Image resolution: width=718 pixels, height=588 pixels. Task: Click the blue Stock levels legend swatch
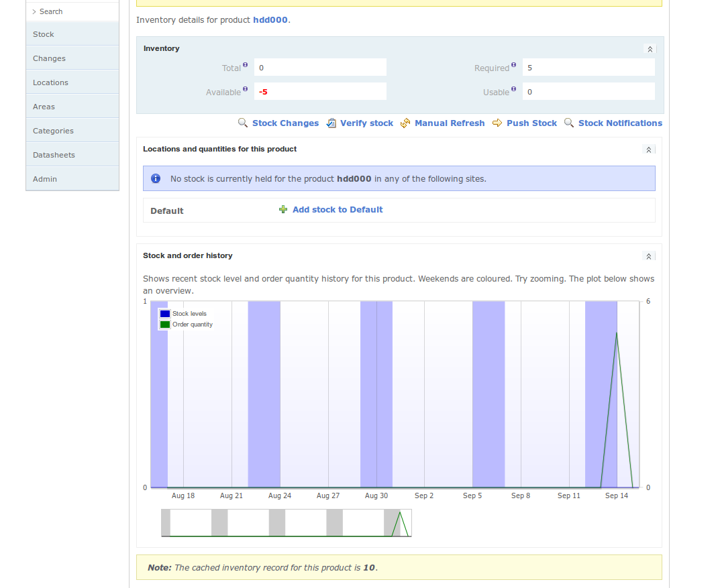coord(165,314)
